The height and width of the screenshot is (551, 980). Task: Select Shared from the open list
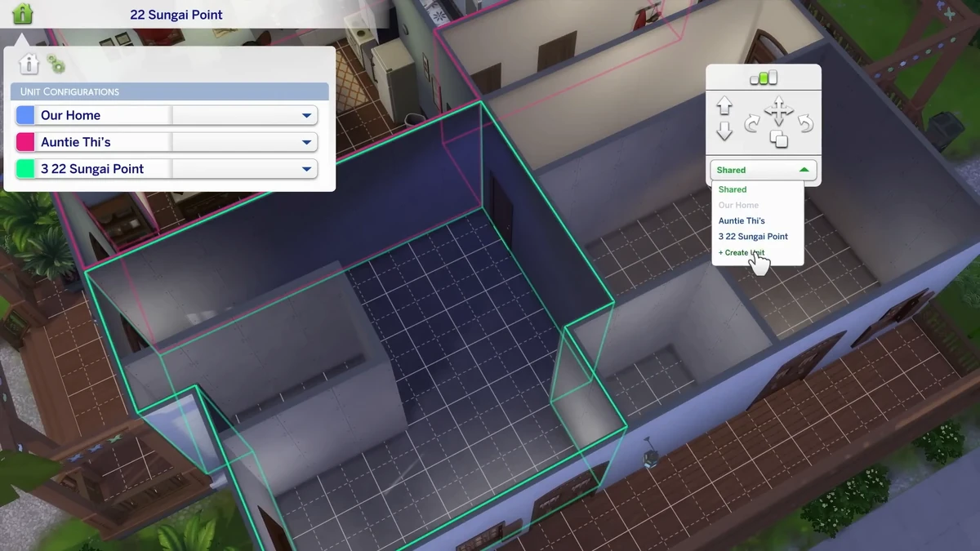pos(733,189)
